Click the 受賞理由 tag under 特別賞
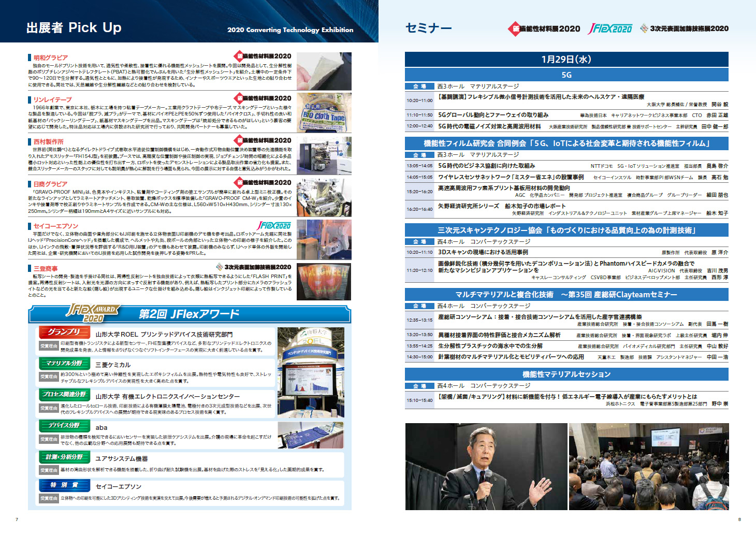Screen dimensions: 756x535 click(49, 498)
